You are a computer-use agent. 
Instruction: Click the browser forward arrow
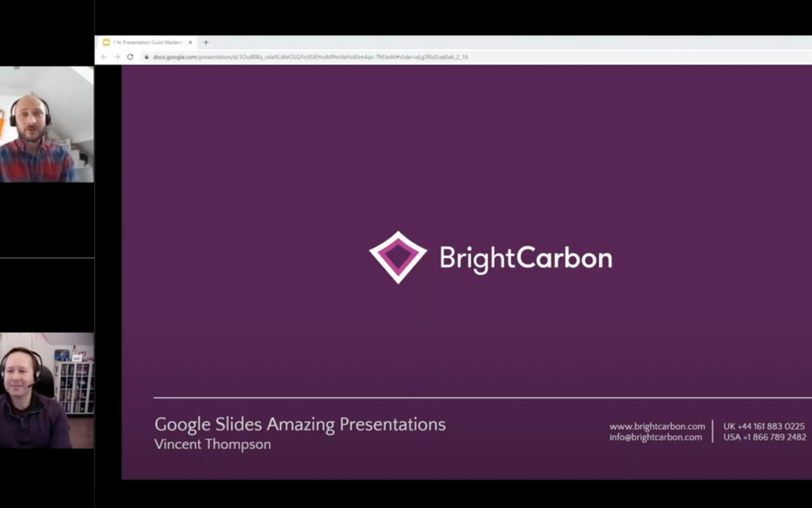pos(117,57)
